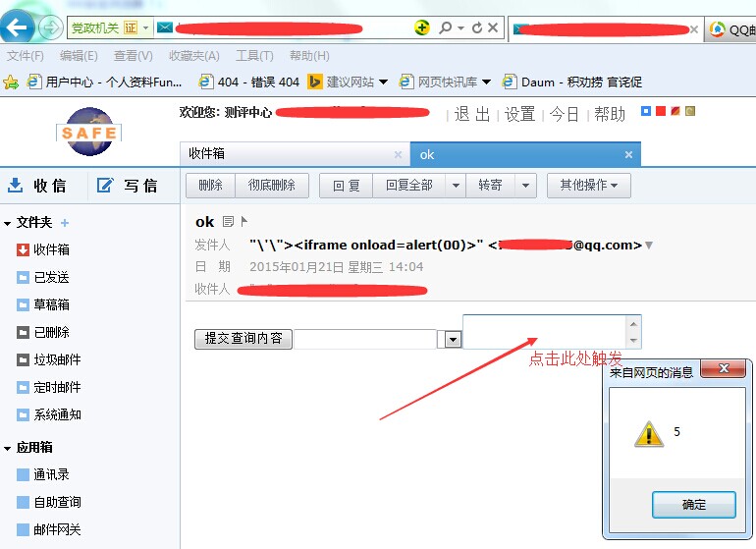Viewport: 756px width, 549px height.
Task: Open the 收藏夹(A) menu
Action: tap(193, 56)
